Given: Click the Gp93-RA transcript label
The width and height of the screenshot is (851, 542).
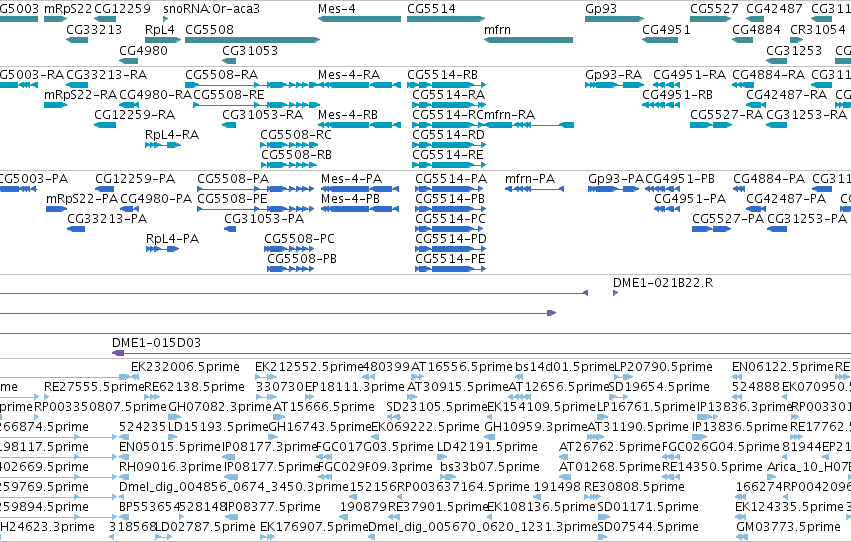Looking at the screenshot, I should click(613, 75).
